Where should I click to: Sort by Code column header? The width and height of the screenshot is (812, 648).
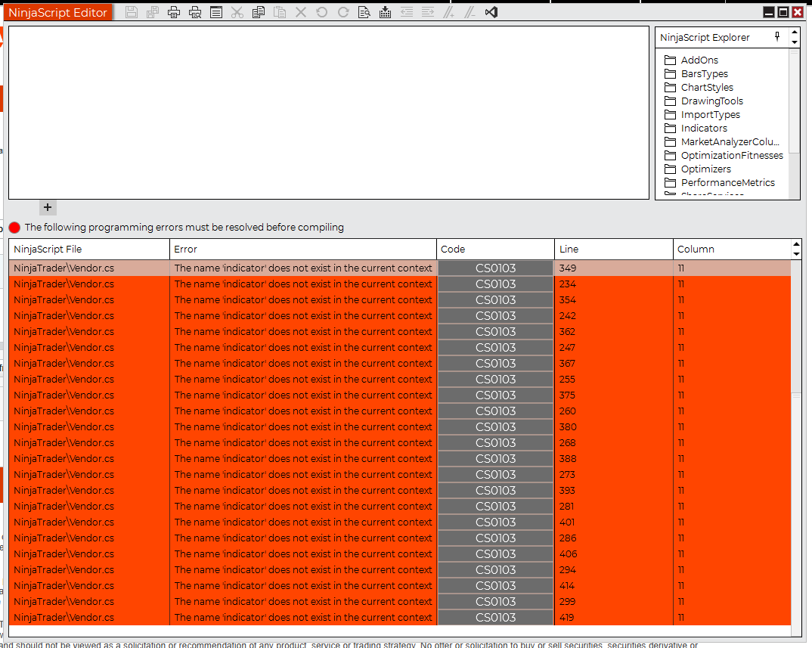pos(495,250)
